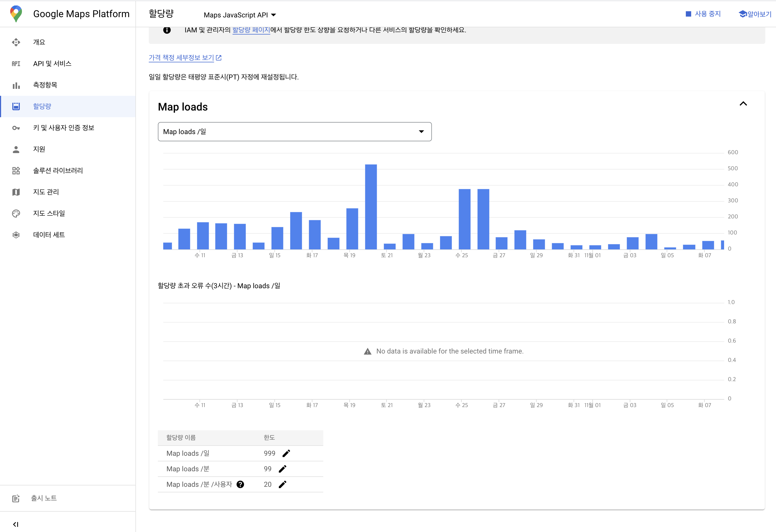The width and height of the screenshot is (776, 532).
Task: Click the info icon in the IAM banner
Action: tap(167, 30)
